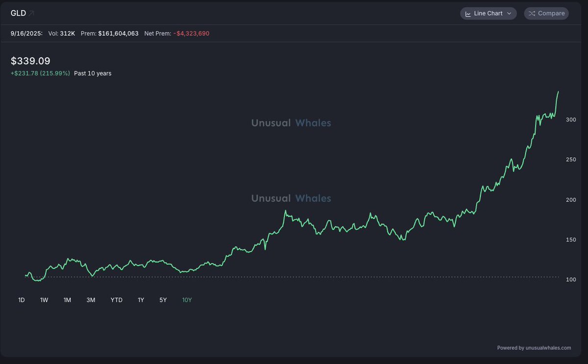Click the line chart icon in chart type selector
The height and width of the screenshot is (364, 588).
[467, 14]
